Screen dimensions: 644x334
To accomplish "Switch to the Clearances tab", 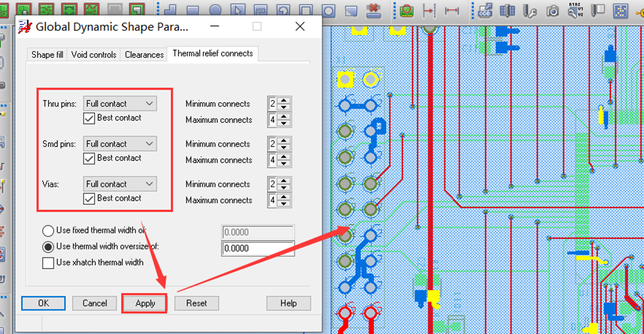I will 144,54.
